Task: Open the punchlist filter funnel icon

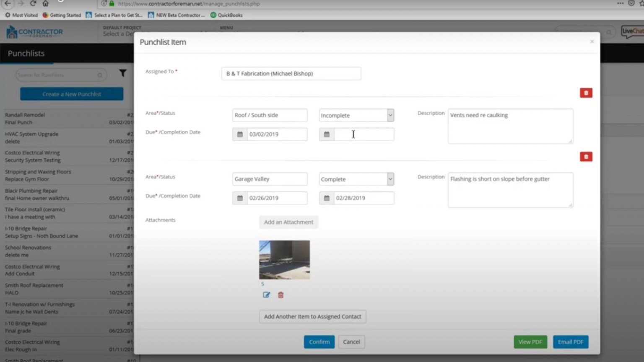Action: click(123, 73)
